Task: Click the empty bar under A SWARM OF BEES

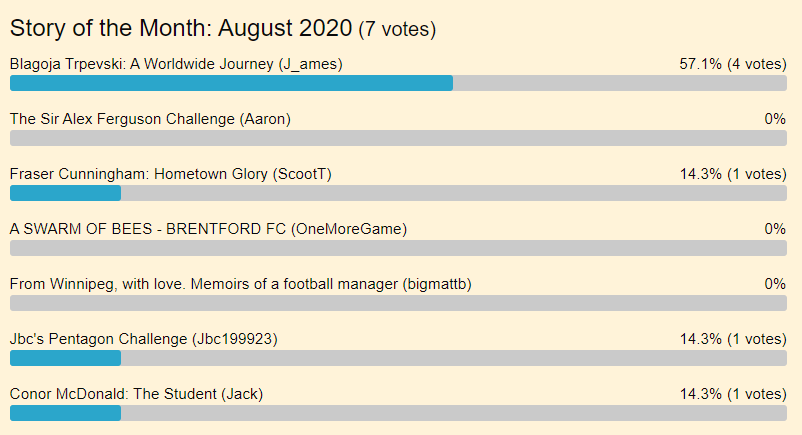Action: [398, 248]
